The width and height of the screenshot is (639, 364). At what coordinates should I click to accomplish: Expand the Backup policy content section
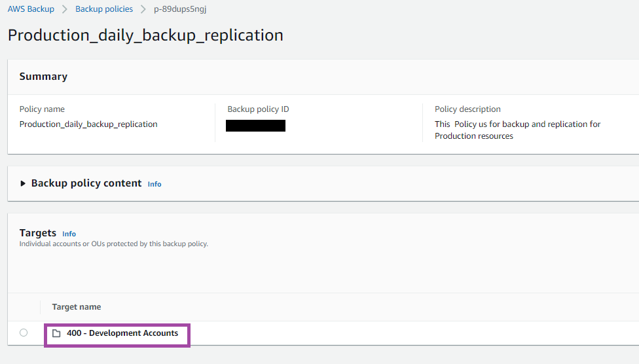23,183
